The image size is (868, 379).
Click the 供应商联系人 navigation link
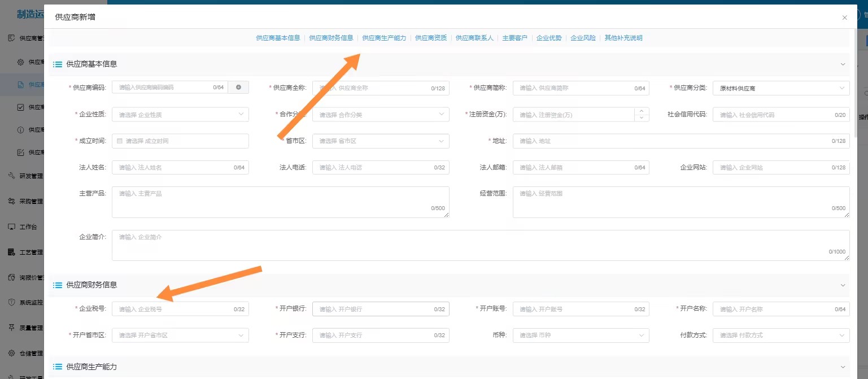click(474, 38)
